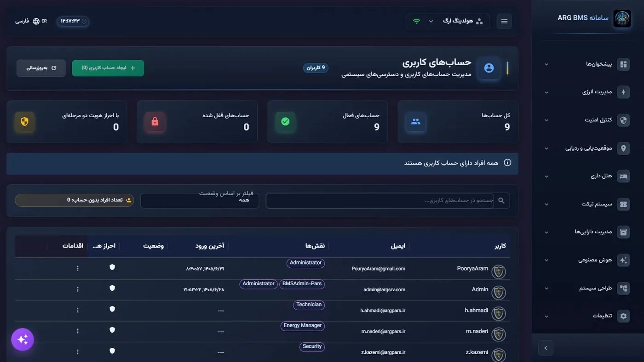644x362 pixels.
Task: Click the user accounts search field
Action: click(380, 201)
